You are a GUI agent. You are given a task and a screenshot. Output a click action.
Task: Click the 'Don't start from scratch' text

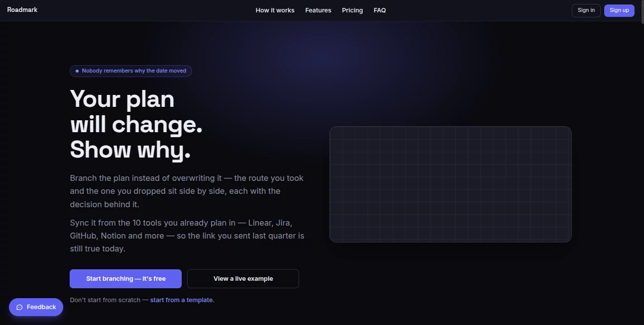(x=109, y=300)
